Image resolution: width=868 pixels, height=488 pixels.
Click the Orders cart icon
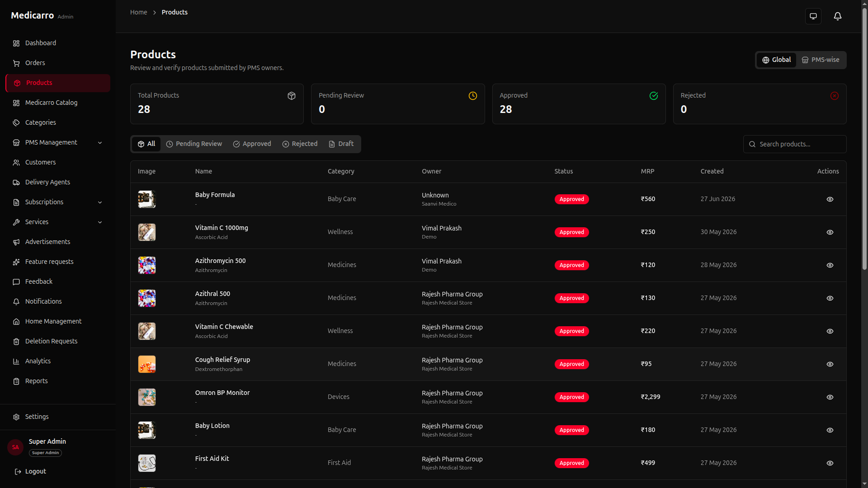16,63
